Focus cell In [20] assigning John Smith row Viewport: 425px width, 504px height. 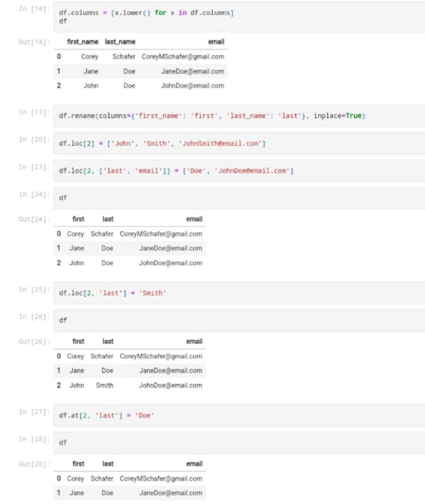click(x=239, y=143)
